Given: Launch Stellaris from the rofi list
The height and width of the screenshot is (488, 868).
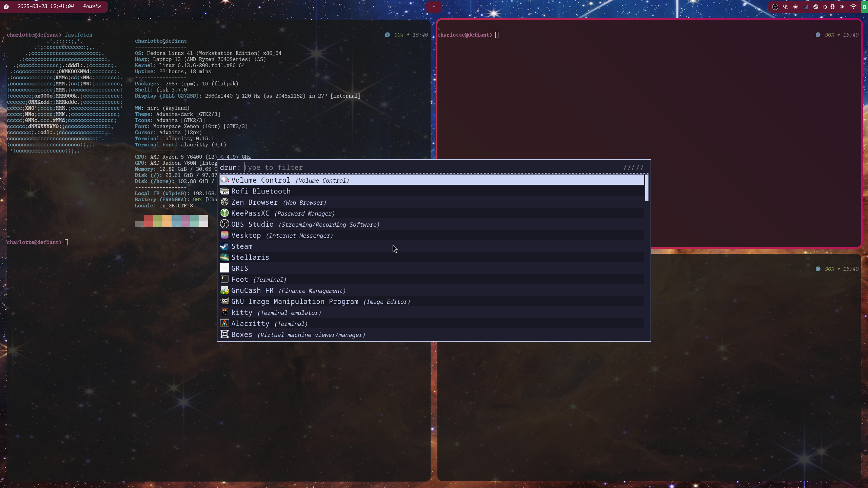Looking at the screenshot, I should point(250,258).
